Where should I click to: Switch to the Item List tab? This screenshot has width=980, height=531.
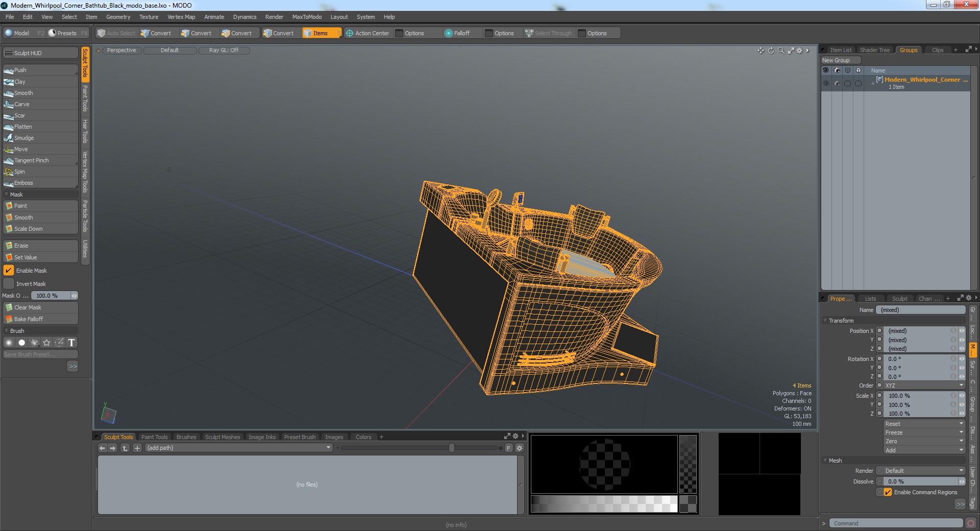coord(841,50)
